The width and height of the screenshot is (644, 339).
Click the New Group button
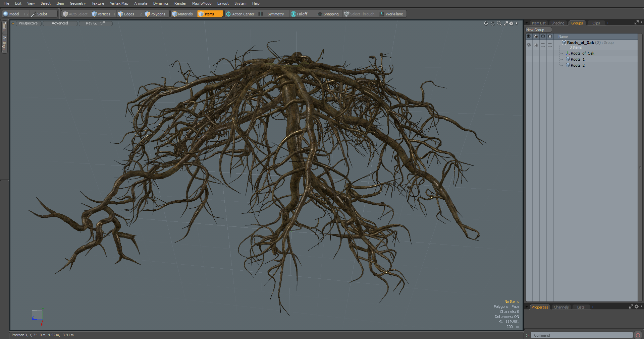click(x=538, y=30)
